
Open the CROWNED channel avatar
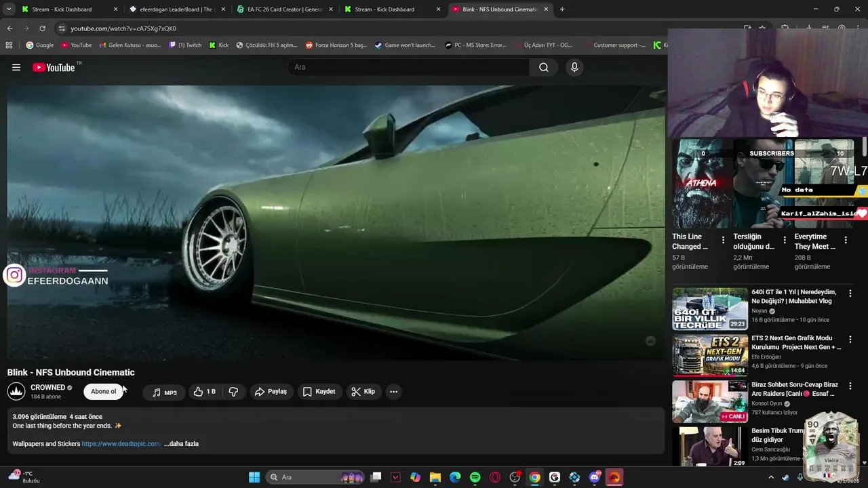[x=16, y=392]
